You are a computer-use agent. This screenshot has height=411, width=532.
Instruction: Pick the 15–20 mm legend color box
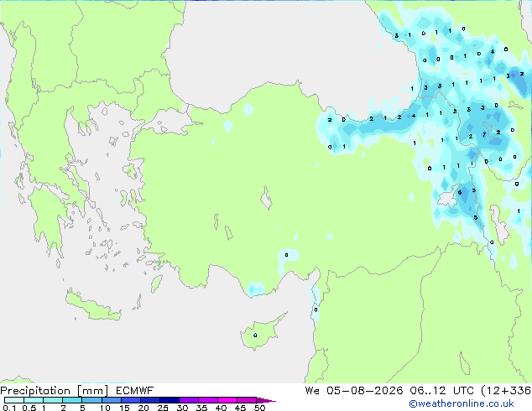coord(130,400)
